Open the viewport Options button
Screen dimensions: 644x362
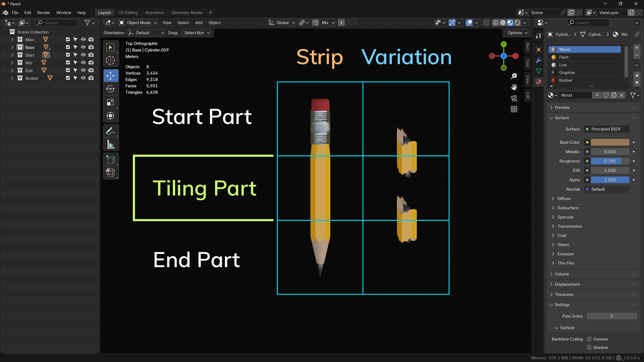(517, 33)
